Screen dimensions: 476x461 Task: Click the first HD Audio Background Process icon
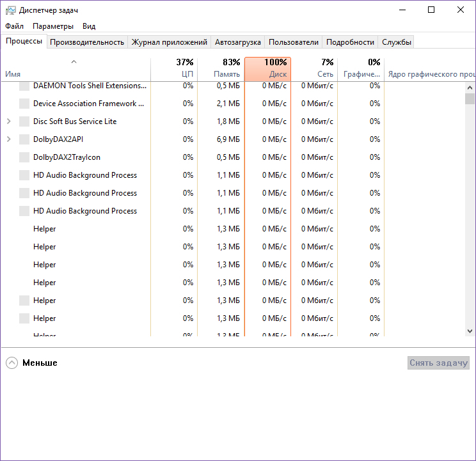[24, 175]
